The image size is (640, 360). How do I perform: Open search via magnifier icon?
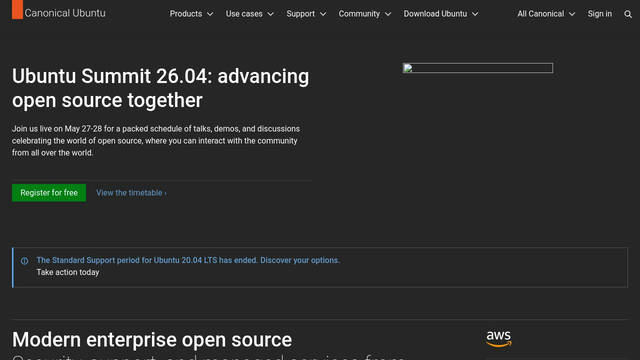628,14
